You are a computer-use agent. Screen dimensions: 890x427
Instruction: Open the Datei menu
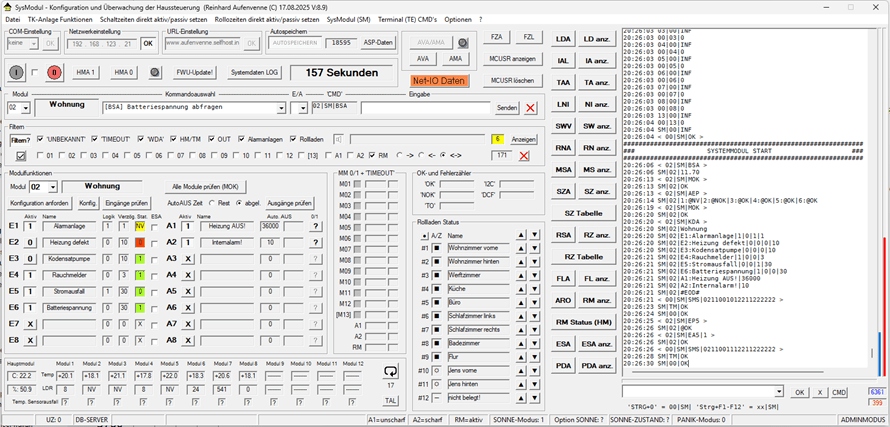pos(14,19)
